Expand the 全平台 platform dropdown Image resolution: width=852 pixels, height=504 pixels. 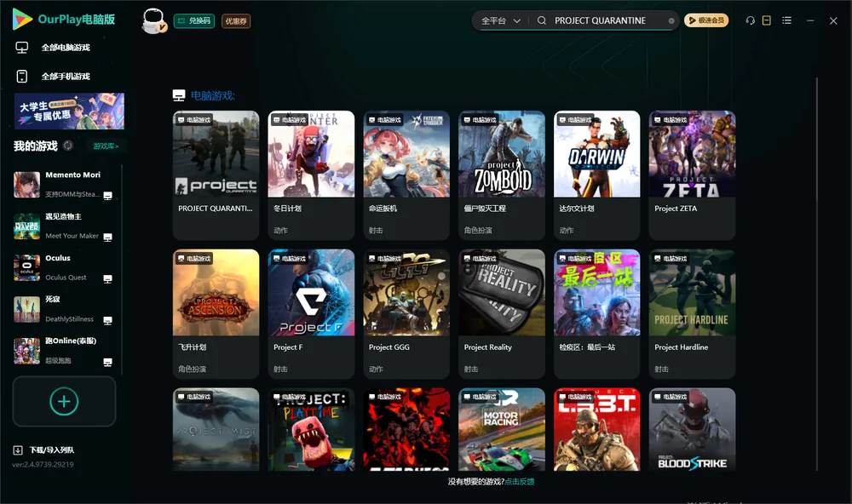point(500,20)
